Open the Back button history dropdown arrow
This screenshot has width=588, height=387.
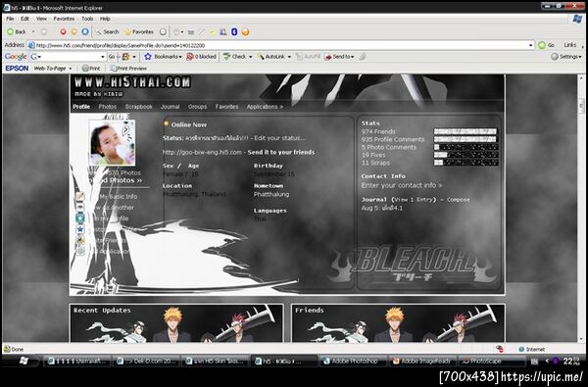tap(33, 32)
